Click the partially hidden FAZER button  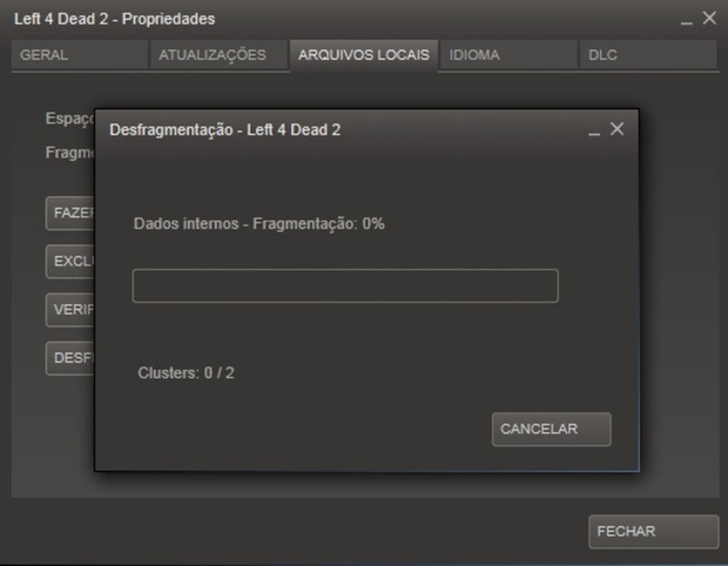(70, 213)
